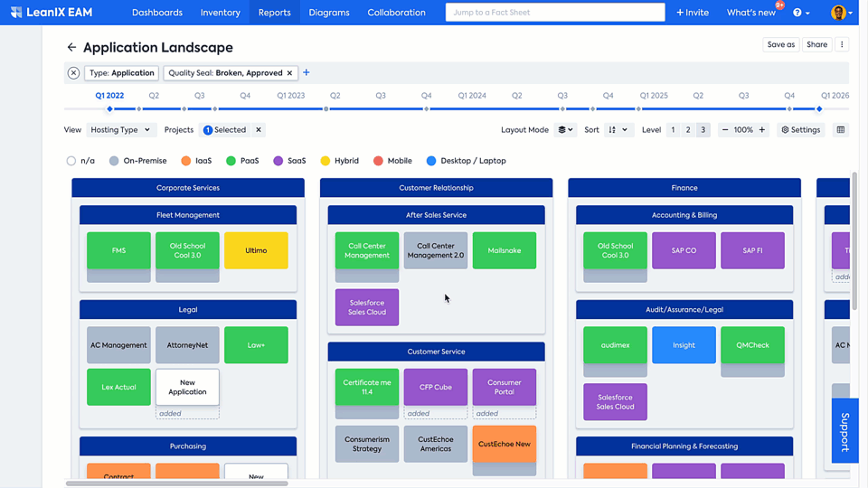Open the Sort order dropdown
868x488 pixels.
618,130
